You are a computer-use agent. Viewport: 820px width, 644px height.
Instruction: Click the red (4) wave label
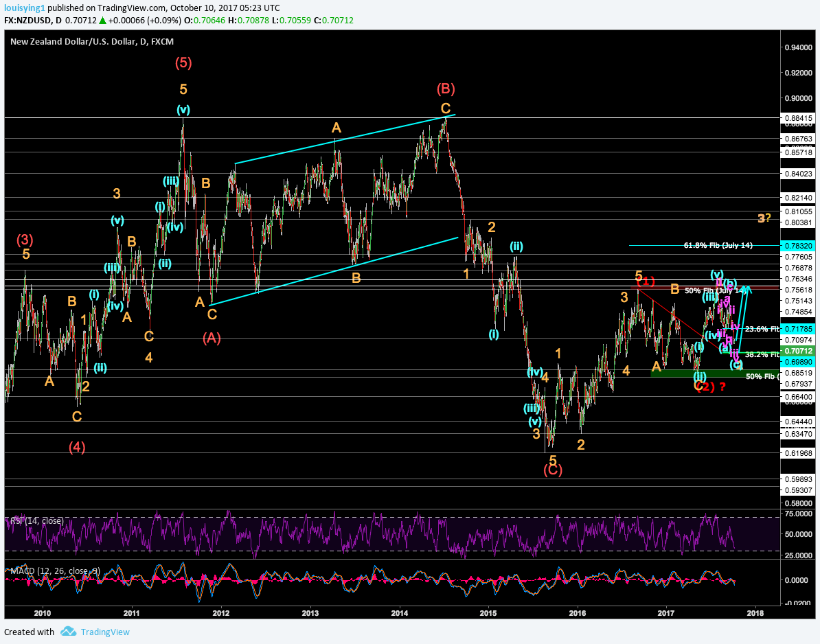point(77,447)
